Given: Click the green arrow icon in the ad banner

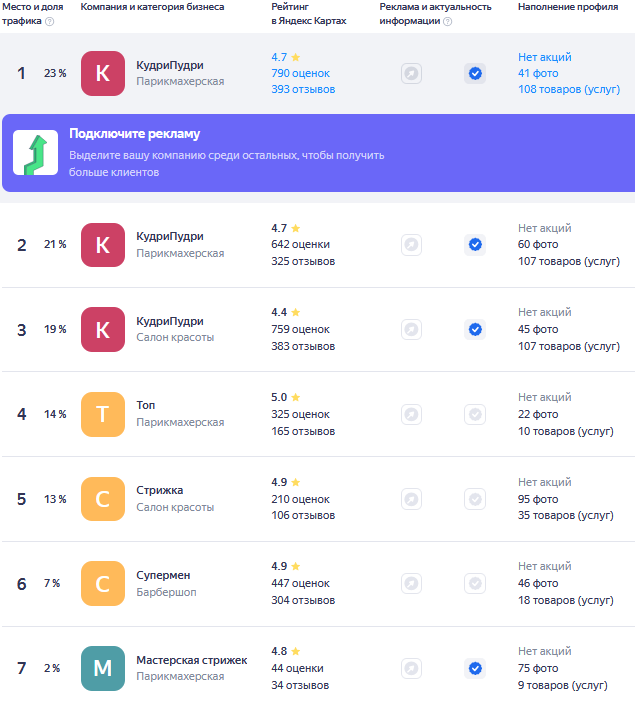Looking at the screenshot, I should (35, 153).
